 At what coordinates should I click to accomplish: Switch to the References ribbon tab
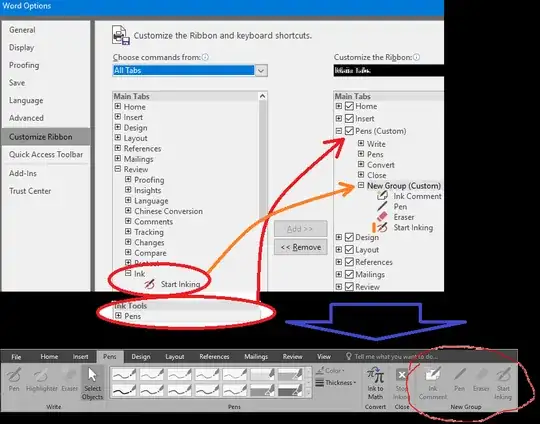pyautogui.click(x=214, y=357)
